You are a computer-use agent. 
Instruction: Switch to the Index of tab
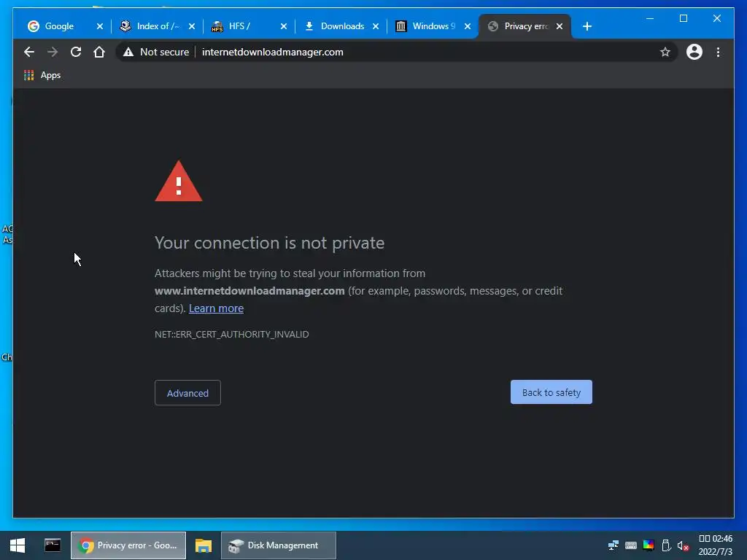click(x=158, y=26)
